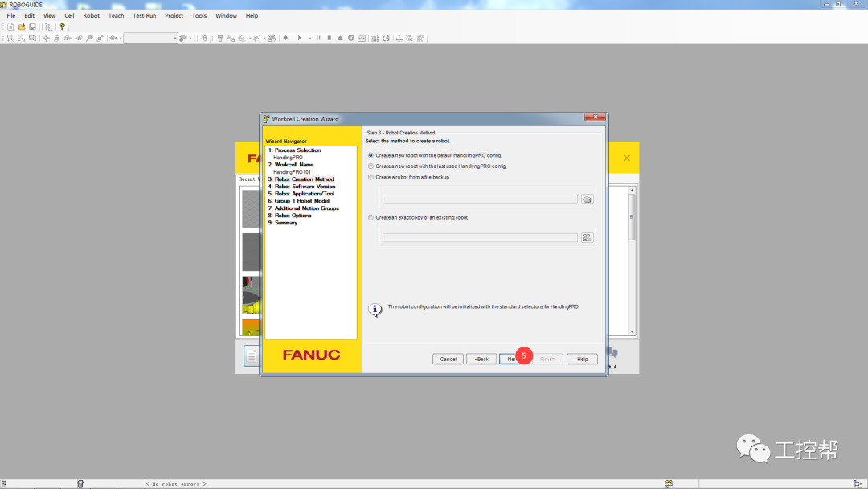Click the mouse commands icon
The height and width of the screenshot is (489, 868).
coord(204,39)
